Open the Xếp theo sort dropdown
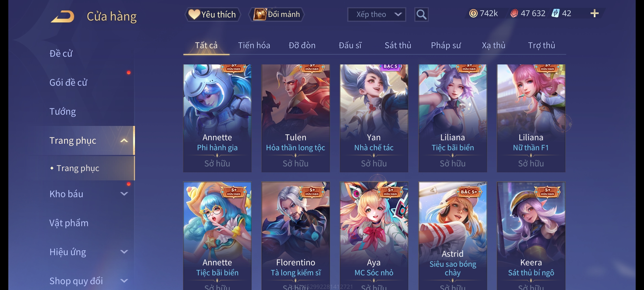644x290 pixels. (x=376, y=15)
